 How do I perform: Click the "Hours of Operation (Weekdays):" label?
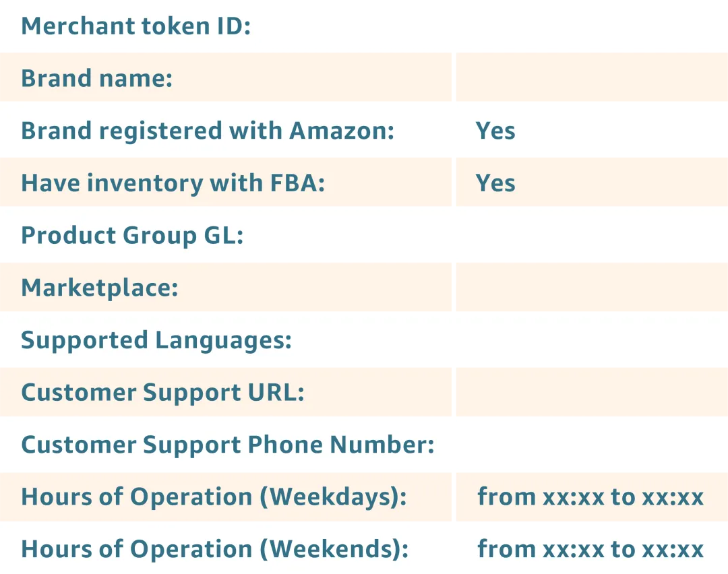(x=214, y=497)
